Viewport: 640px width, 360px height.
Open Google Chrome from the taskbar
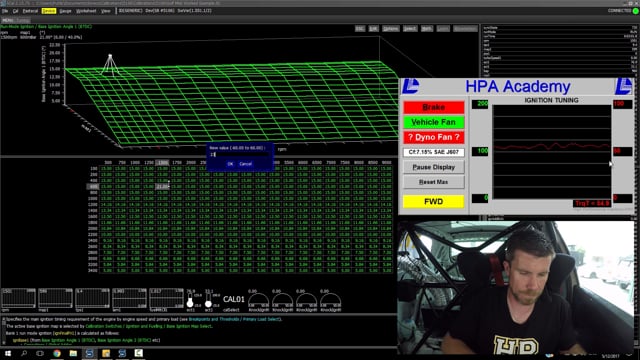(x=57, y=353)
